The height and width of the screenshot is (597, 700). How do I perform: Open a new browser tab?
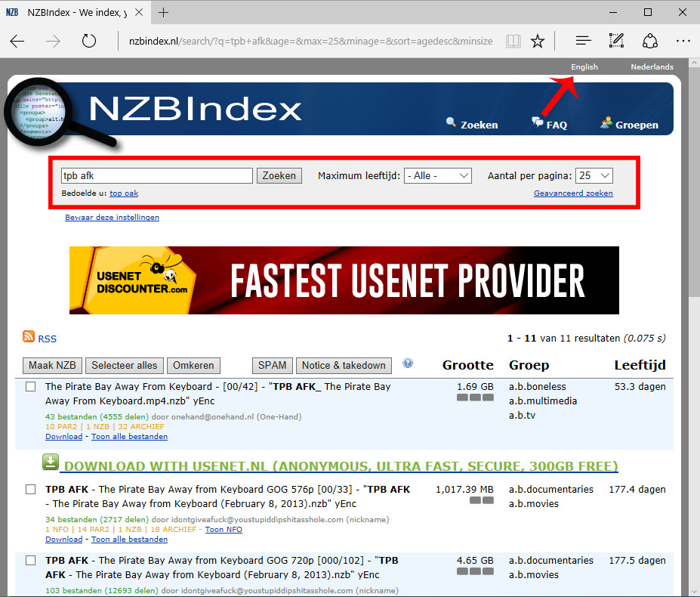[163, 13]
